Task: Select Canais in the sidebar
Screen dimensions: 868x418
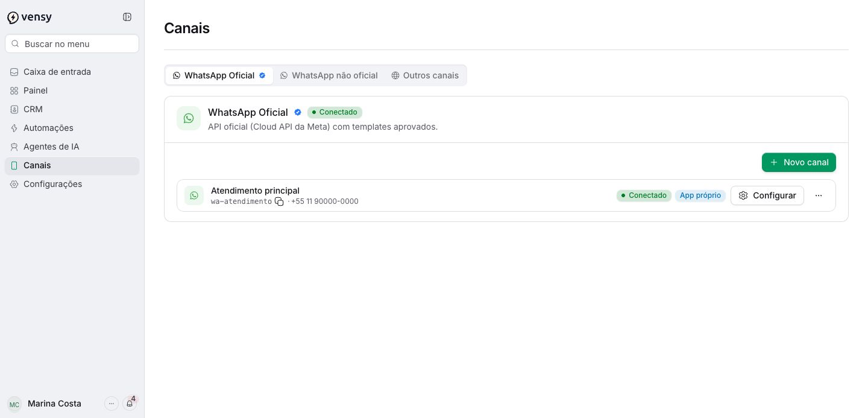Action: [x=72, y=165]
